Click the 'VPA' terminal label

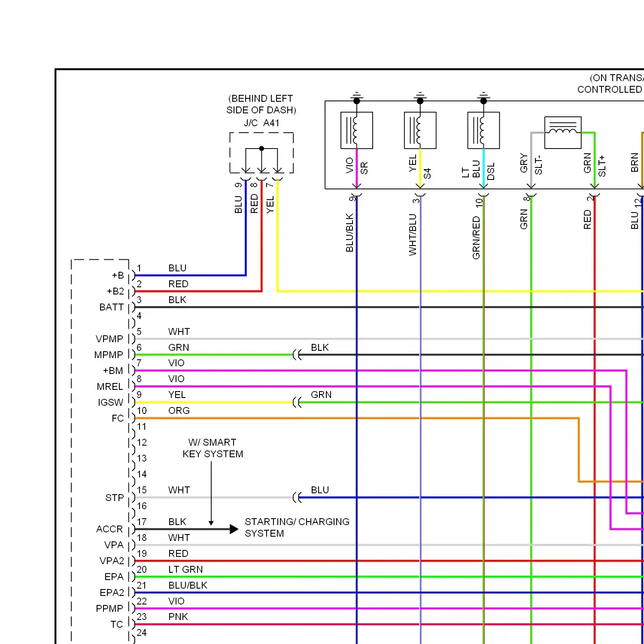click(114, 545)
